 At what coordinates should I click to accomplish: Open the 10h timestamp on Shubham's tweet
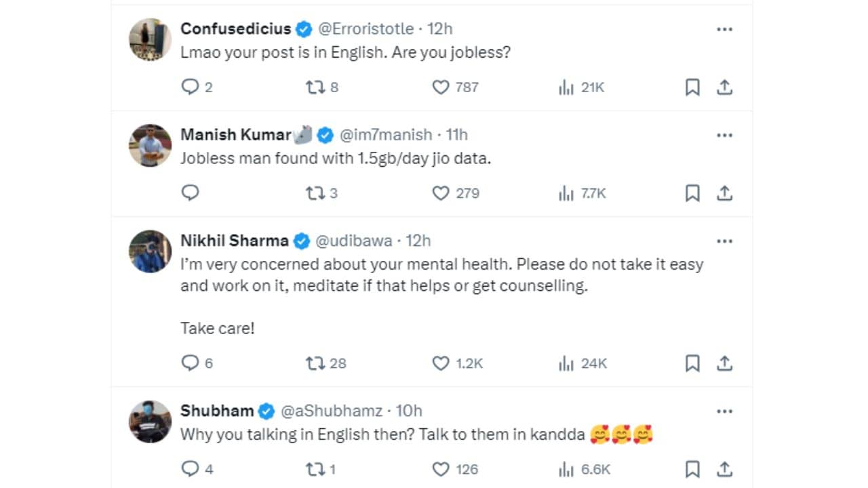click(x=409, y=411)
